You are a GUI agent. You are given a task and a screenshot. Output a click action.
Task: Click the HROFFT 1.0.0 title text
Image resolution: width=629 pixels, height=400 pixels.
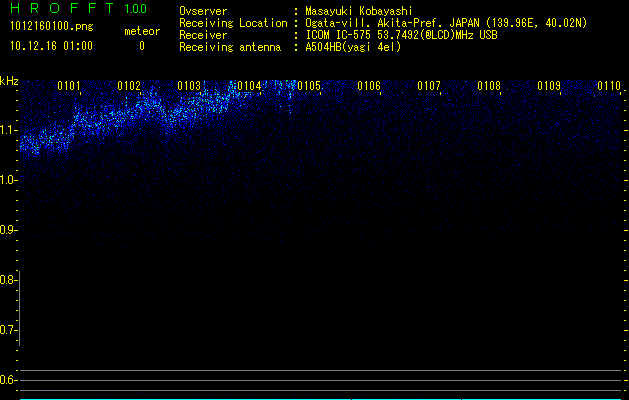pos(78,8)
